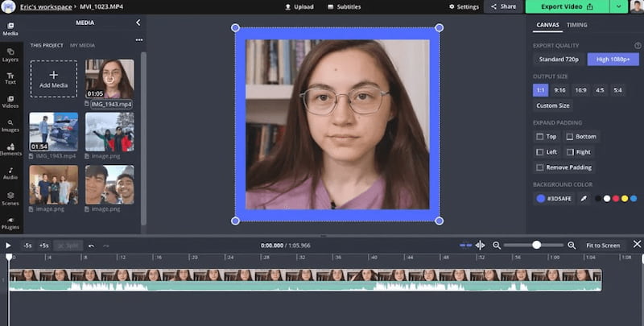Skip back five seconds
Screen dimensions: 644x326
point(27,246)
